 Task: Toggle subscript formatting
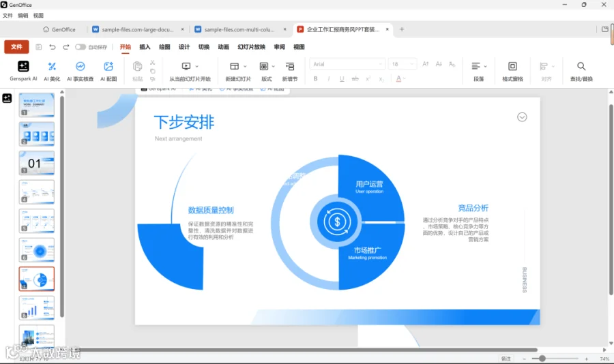point(381,79)
